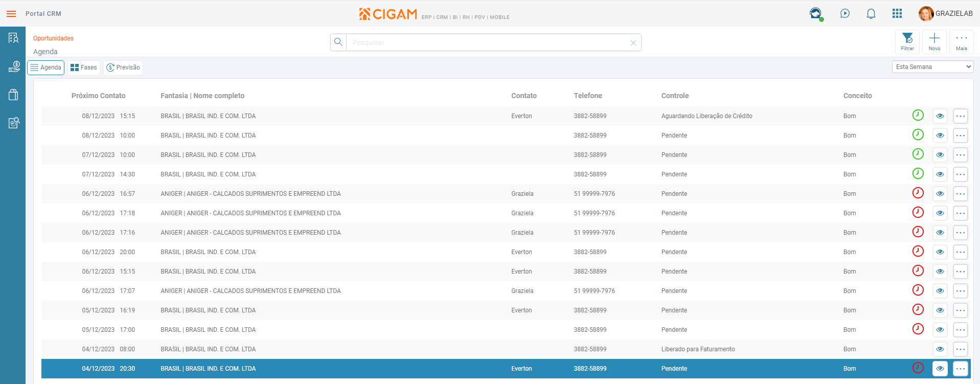Click the CIGAM logo

(x=389, y=14)
